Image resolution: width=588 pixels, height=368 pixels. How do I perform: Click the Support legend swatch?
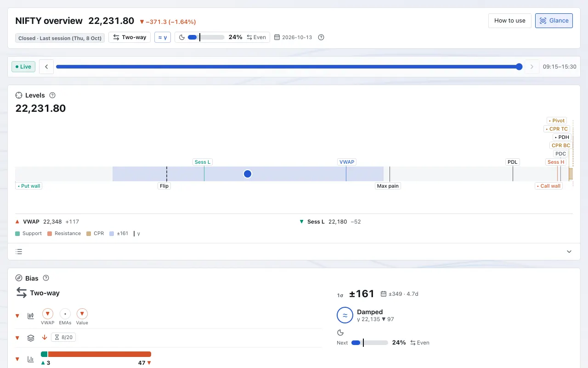tap(17, 234)
